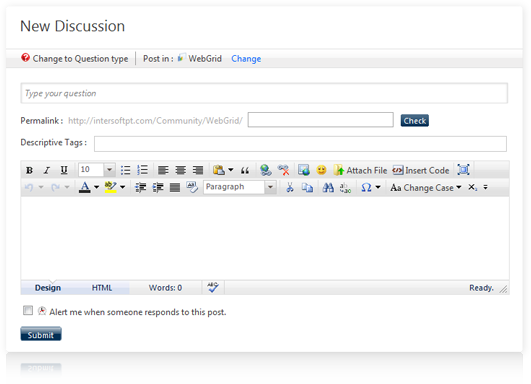This screenshot has height=384, width=531.
Task: Toggle full screen editor mode
Action: [463, 170]
